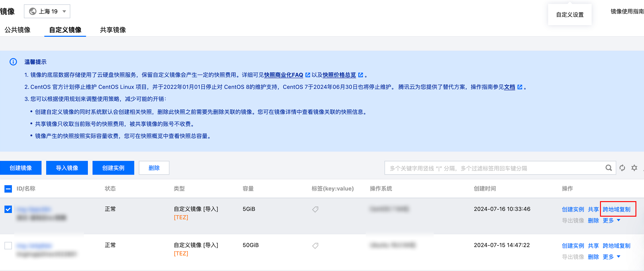
Task: Open external link icon after 快照商业化FAQ
Action: pos(308,75)
